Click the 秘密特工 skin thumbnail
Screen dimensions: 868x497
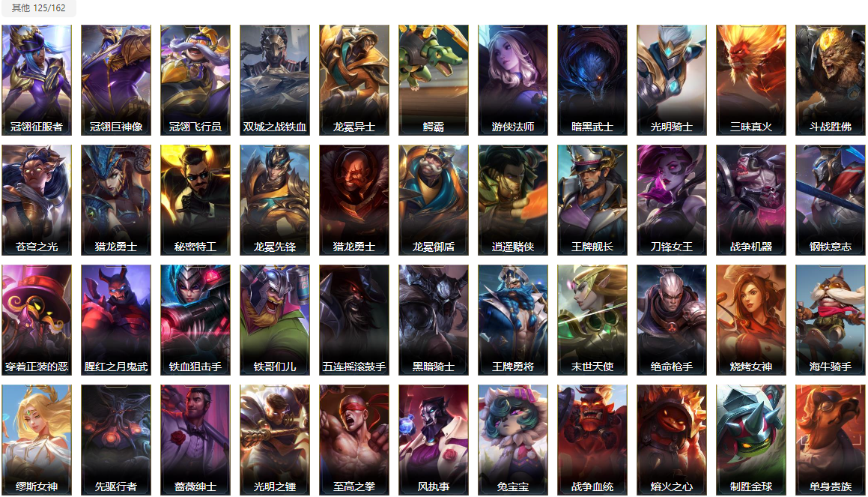tap(195, 200)
